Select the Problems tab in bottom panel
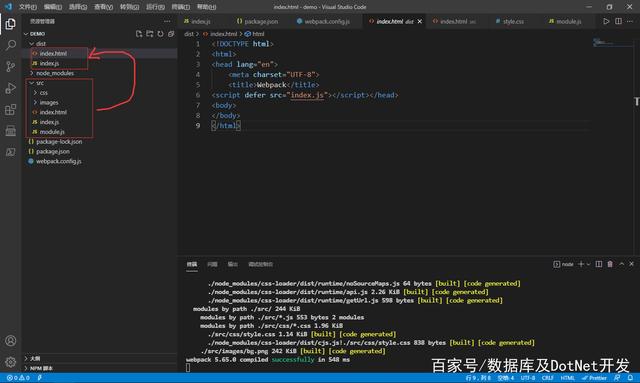Screen dimensions: 640x383 (212, 264)
